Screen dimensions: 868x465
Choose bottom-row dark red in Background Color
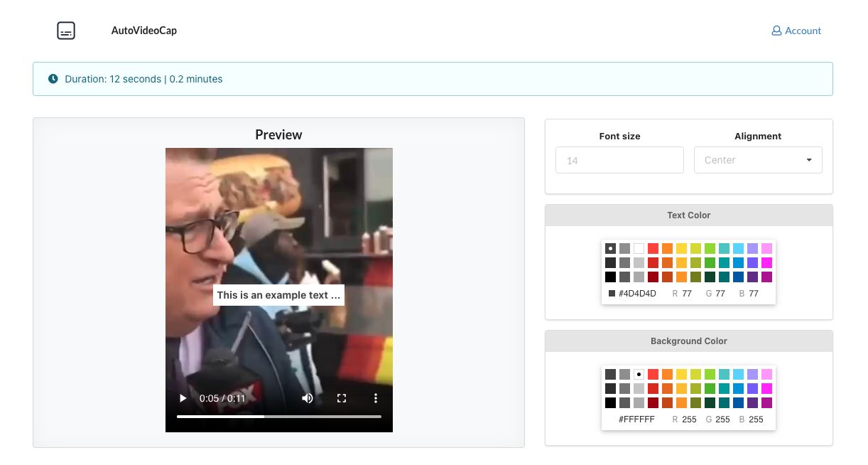[653, 402]
